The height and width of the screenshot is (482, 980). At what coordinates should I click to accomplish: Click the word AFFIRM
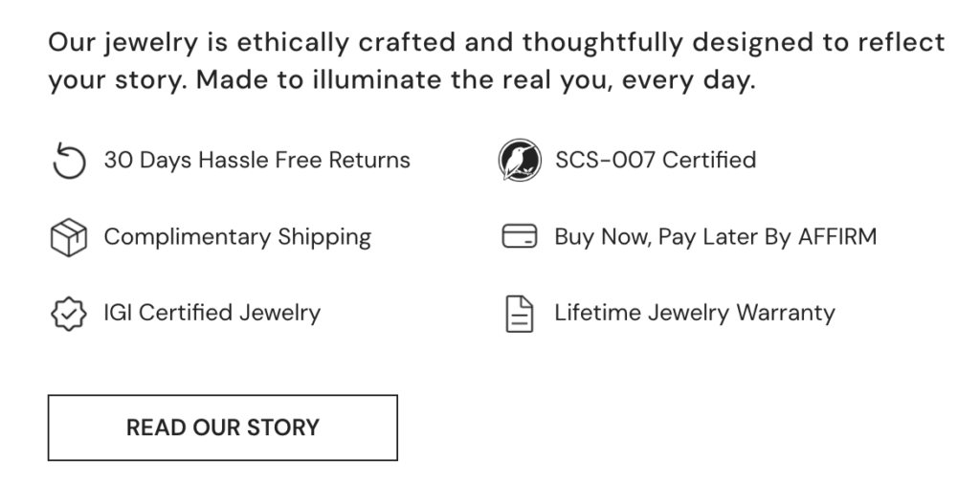837,237
